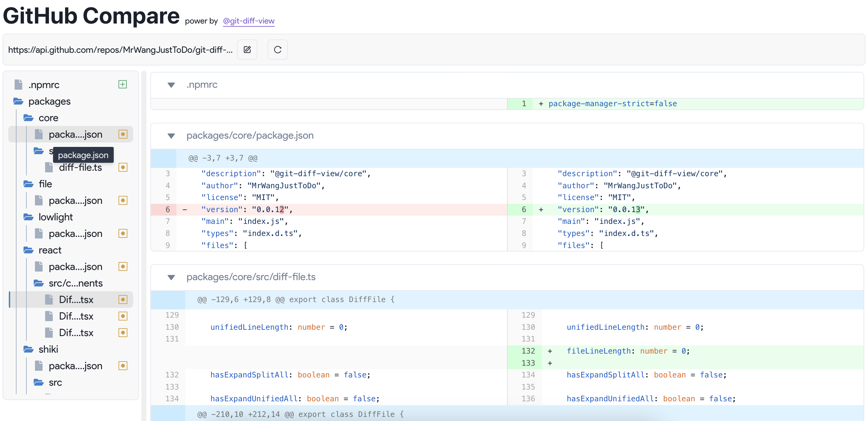The image size is (868, 421).
Task: Toggle the src/c...nents folder in tree
Action: [x=75, y=283]
